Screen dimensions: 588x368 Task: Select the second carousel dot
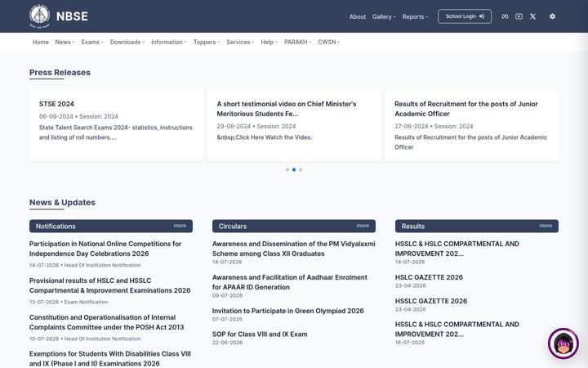tap(294, 170)
